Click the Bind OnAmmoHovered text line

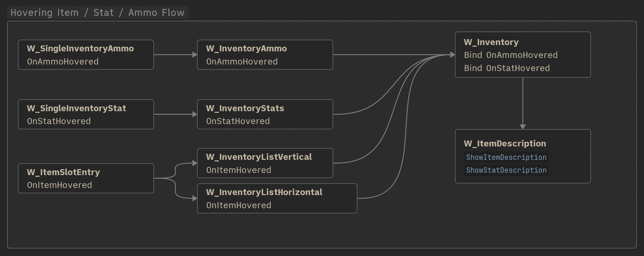(x=510, y=55)
